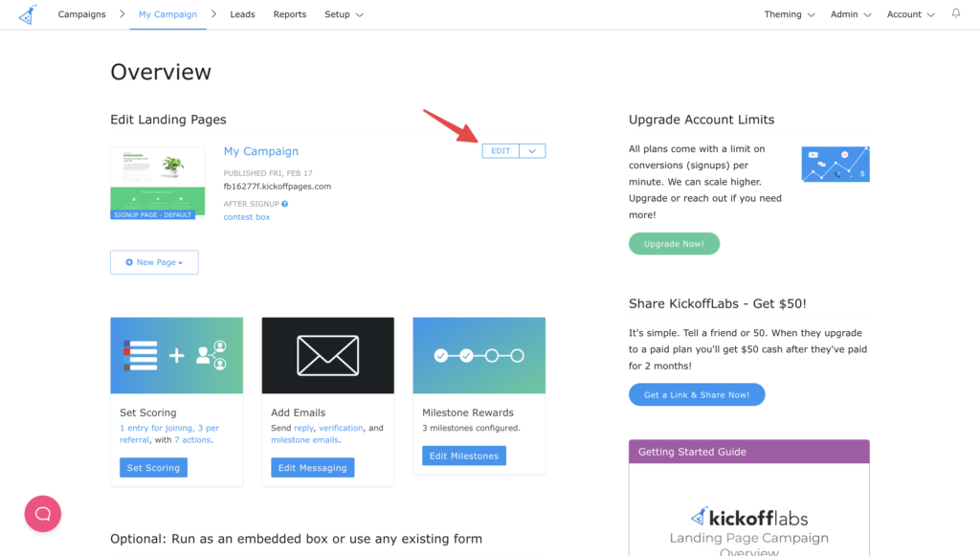Open the Account dropdown menu

click(911, 14)
